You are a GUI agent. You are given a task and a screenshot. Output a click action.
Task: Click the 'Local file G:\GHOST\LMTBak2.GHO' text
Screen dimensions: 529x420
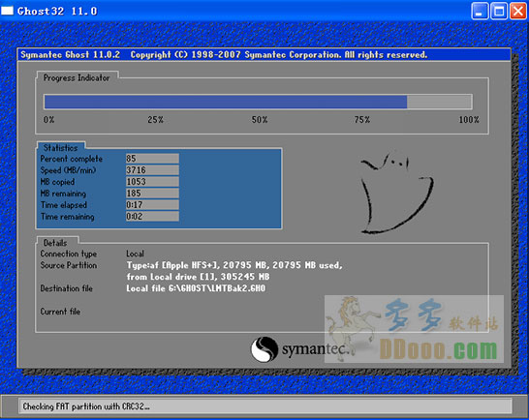click(196, 288)
